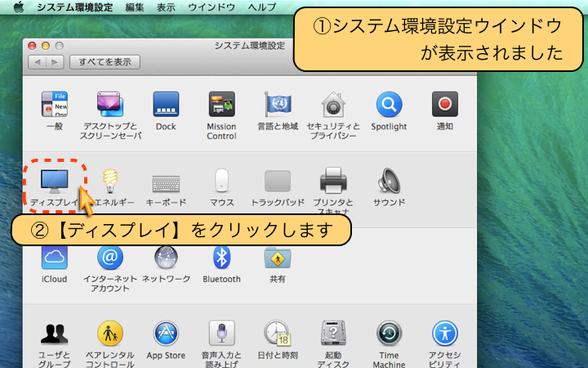Click the ディスプレイ (Displays) icon

pos(55,182)
